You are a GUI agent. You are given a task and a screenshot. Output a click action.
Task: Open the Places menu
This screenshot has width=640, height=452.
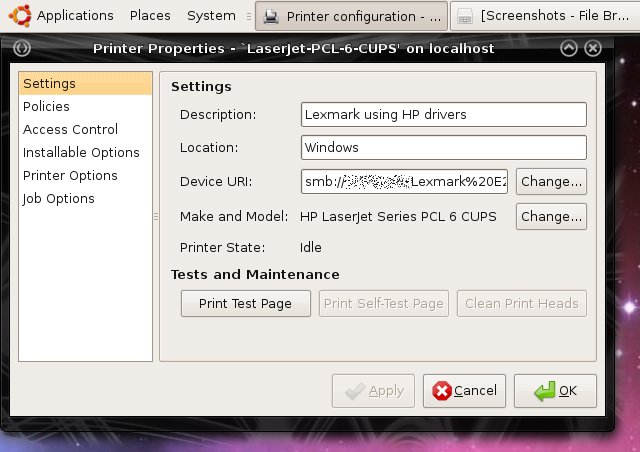[150, 16]
